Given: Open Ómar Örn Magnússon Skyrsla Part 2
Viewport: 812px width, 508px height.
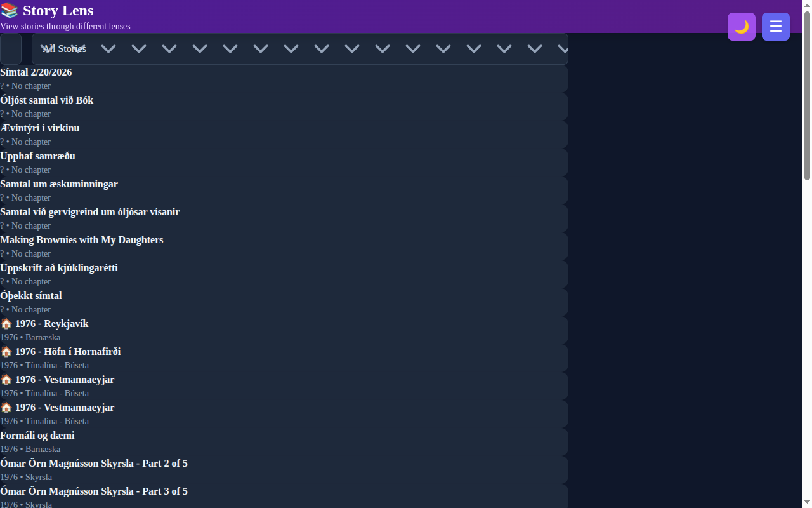Looking at the screenshot, I should 94,464.
